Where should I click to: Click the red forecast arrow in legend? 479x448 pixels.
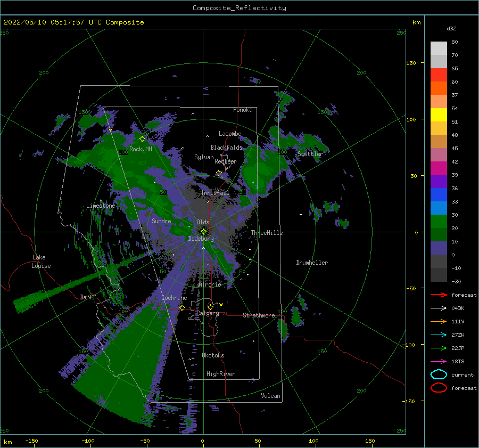439,295
